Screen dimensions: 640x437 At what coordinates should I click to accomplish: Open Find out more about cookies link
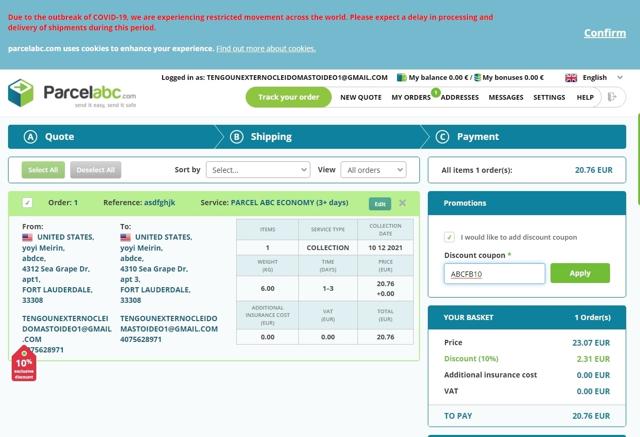tap(266, 49)
